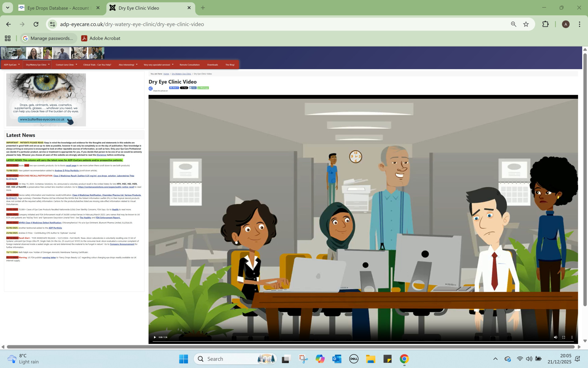Mute the video audio
Image resolution: width=588 pixels, height=368 pixels.
pyautogui.click(x=555, y=337)
